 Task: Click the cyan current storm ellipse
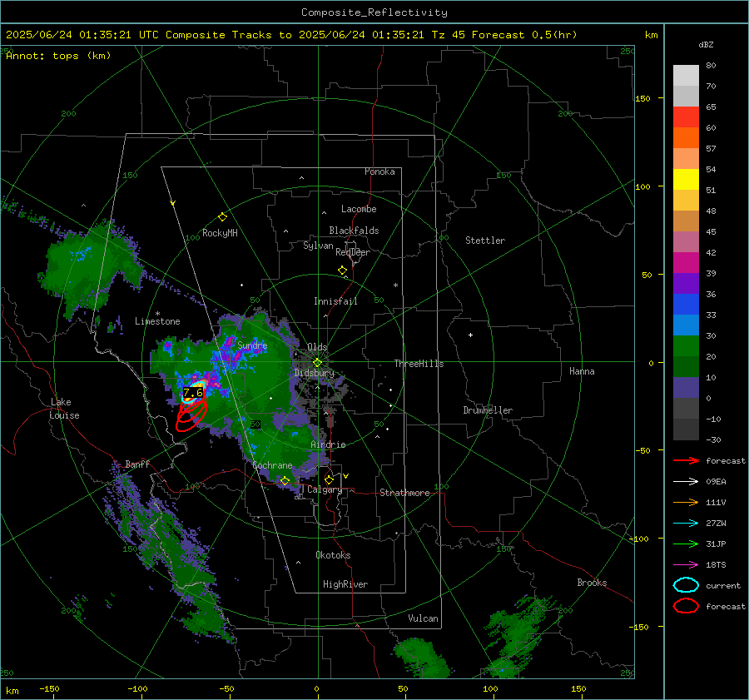coord(193,390)
